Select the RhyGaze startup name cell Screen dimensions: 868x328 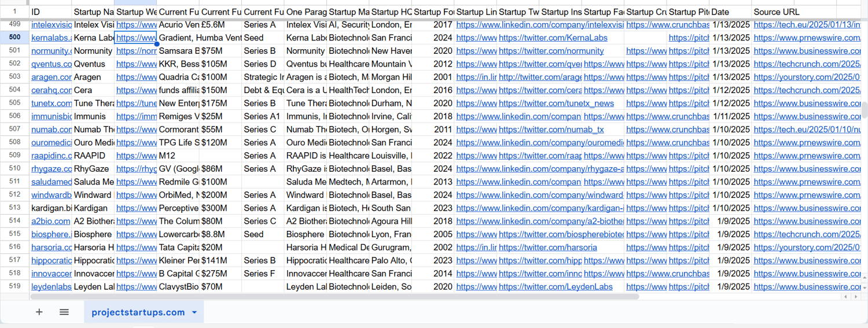coord(93,169)
